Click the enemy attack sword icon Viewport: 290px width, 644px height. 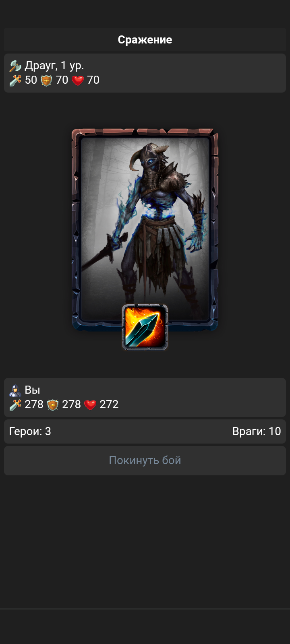[15, 80]
